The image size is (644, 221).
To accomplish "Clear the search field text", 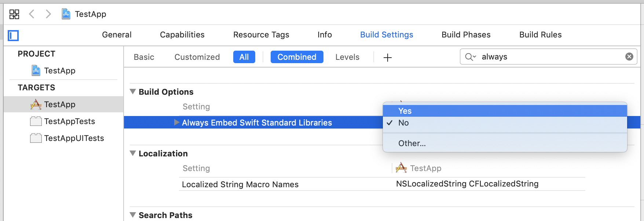I will pos(629,57).
